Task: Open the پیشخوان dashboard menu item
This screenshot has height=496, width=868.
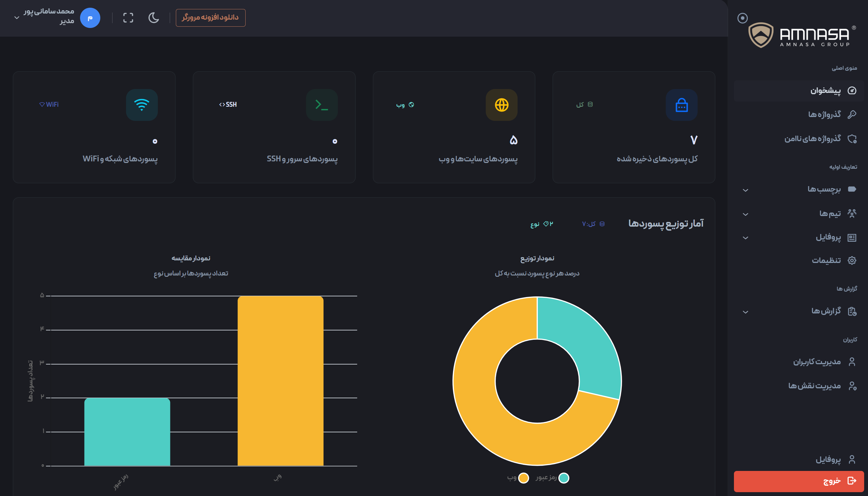Action: pos(799,91)
